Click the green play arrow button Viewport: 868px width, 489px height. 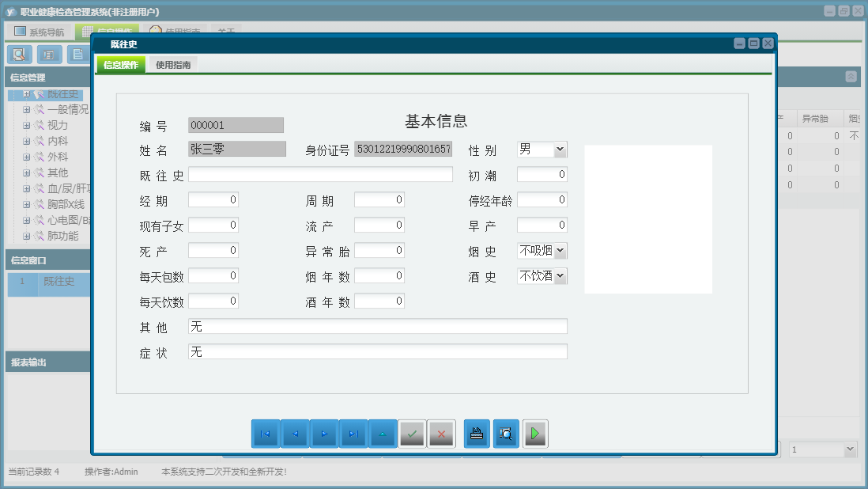click(x=535, y=434)
